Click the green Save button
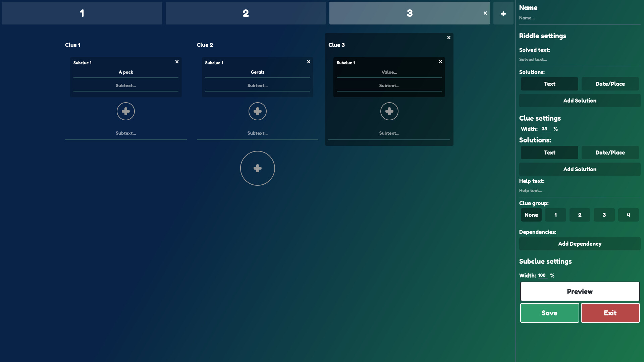The width and height of the screenshot is (644, 362). click(x=549, y=313)
